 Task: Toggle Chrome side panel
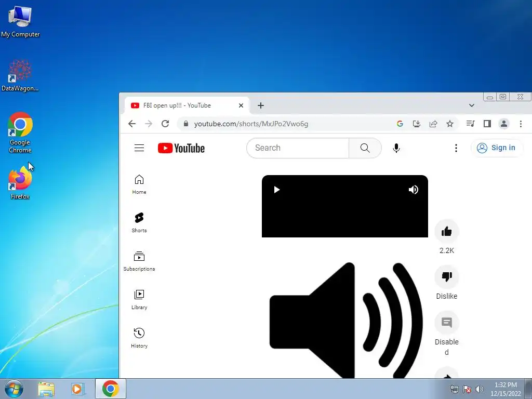(x=487, y=124)
